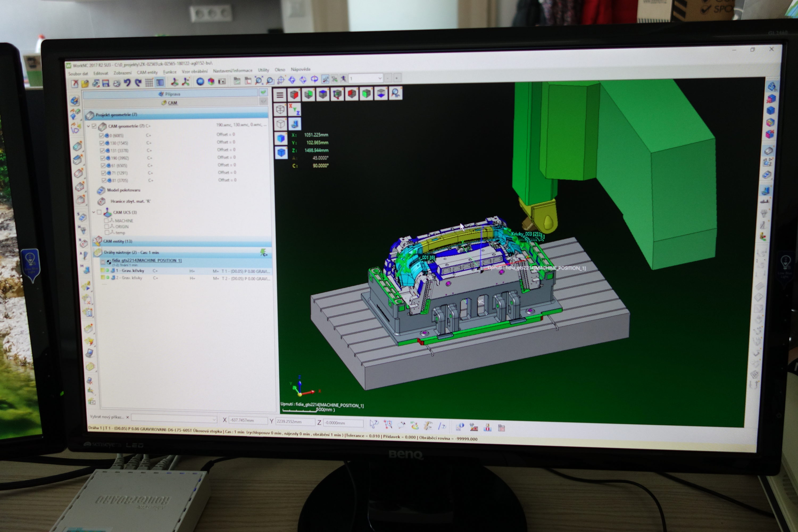Click the Y coordinate input field
This screenshot has height=532, width=798.
(x=295, y=421)
